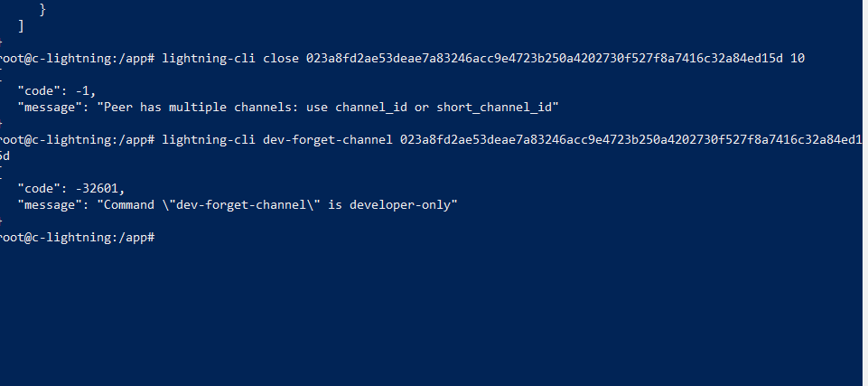This screenshot has height=386, width=868.
Task: Click the closing curly brace on the first line
Action: (x=42, y=10)
